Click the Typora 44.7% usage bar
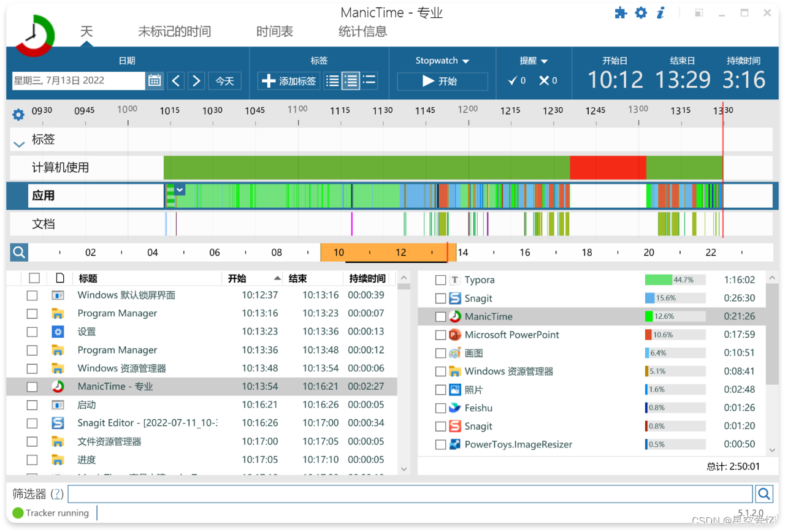Image resolution: width=785 pixels, height=532 pixels. point(675,279)
